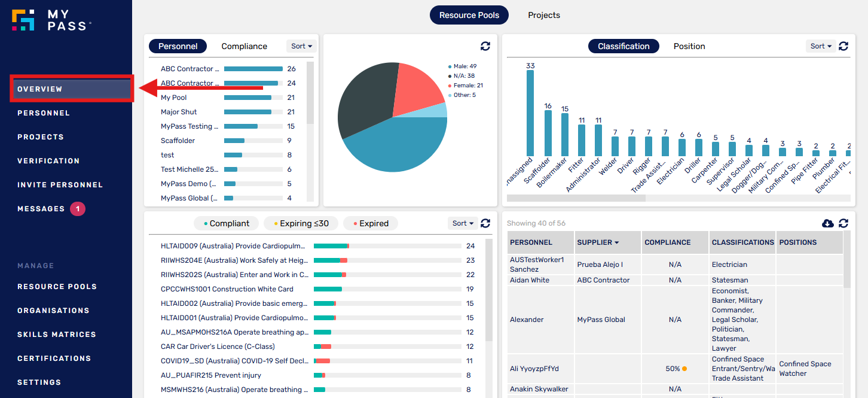
Task: Select the Personnel chart tab
Action: (x=178, y=46)
